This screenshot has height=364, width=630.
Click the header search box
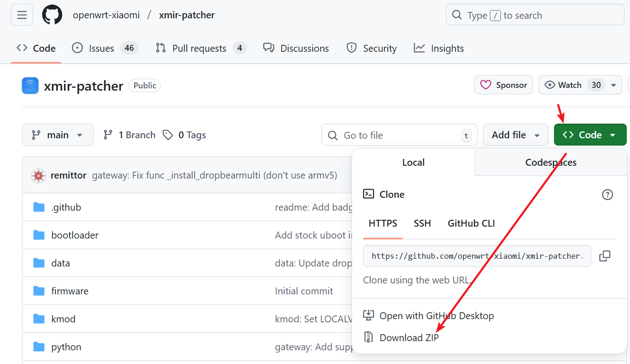click(535, 15)
